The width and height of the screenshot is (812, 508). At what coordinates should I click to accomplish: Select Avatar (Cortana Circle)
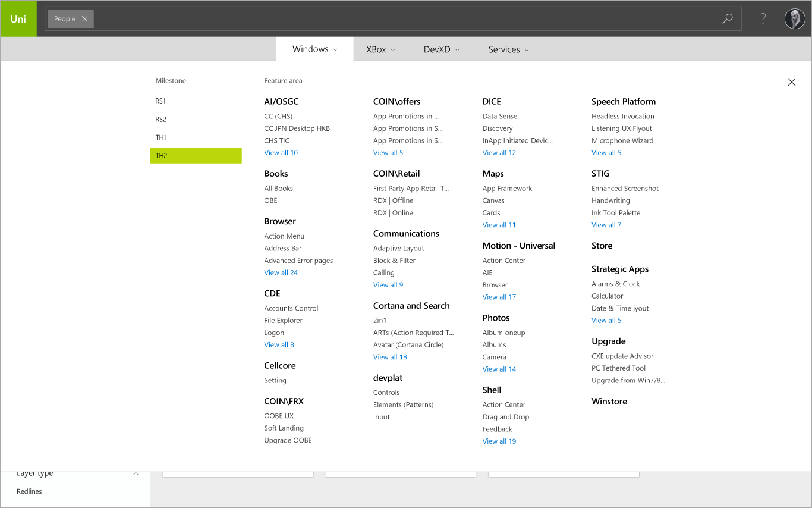(x=408, y=345)
